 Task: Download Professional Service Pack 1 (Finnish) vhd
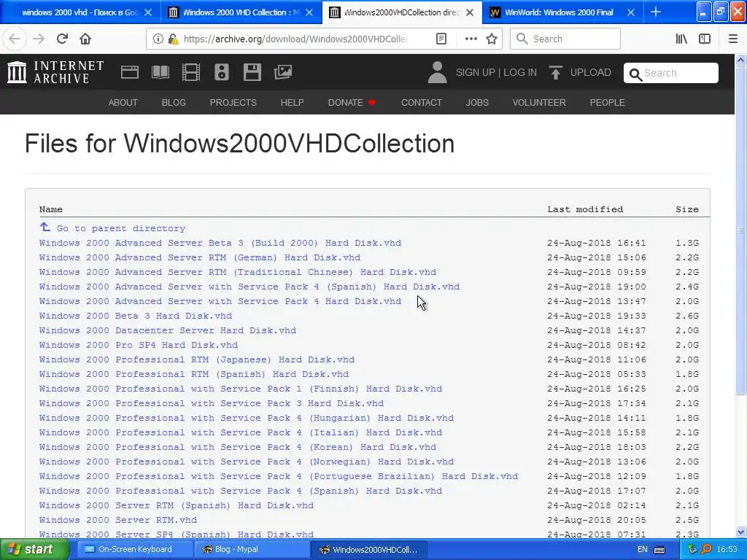coord(241,388)
